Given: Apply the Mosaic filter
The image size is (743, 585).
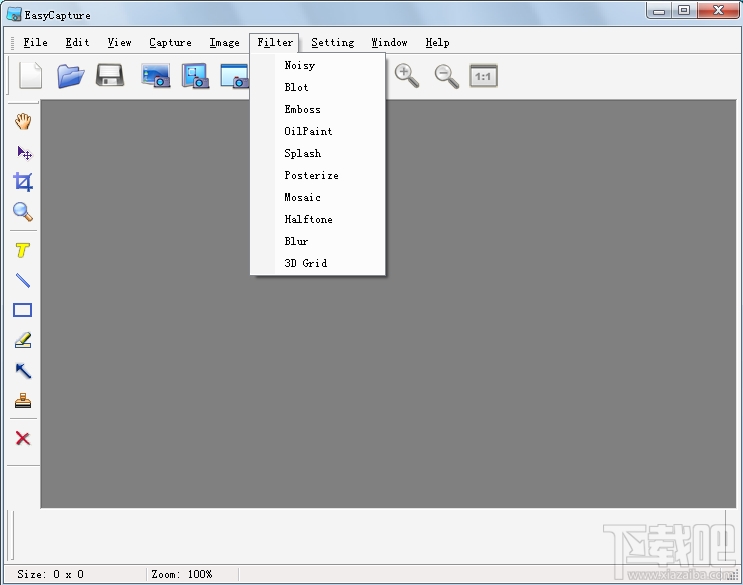Looking at the screenshot, I should [317, 197].
